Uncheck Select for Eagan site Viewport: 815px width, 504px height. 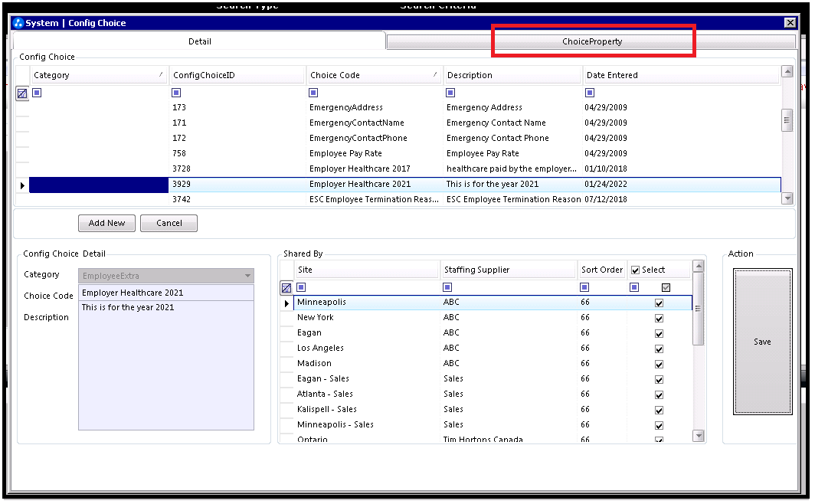(x=659, y=334)
